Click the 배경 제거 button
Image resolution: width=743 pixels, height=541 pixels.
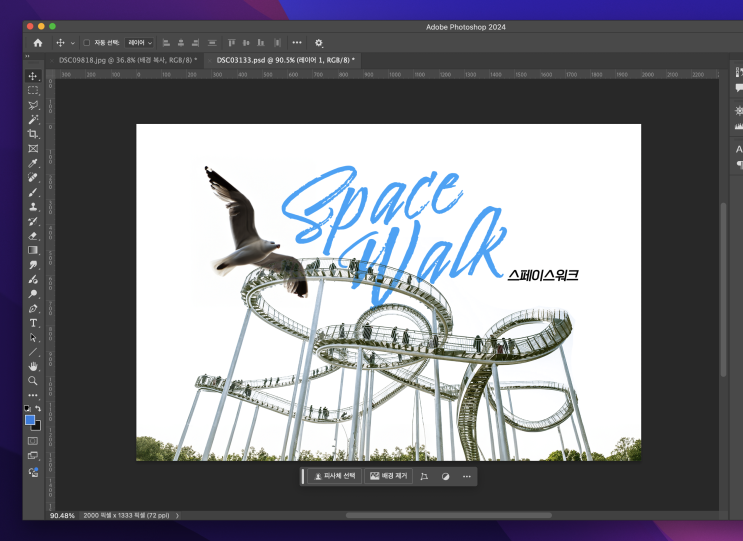coord(388,477)
